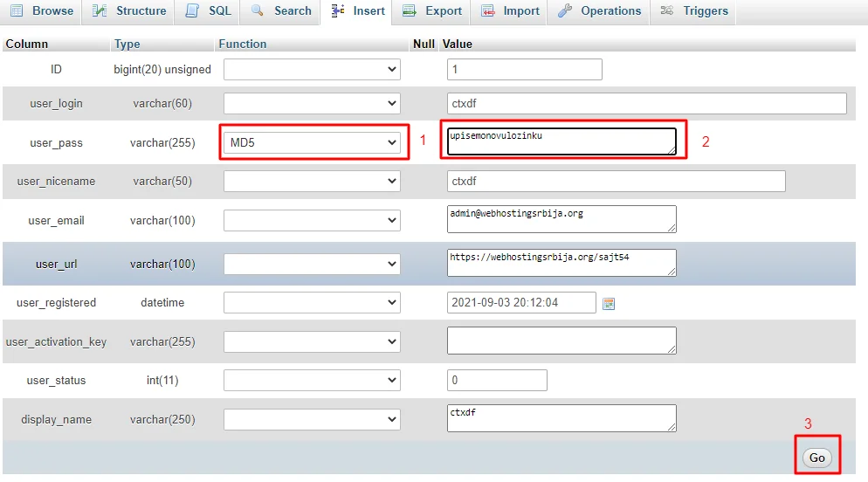Click the user_url value textarea
This screenshot has height=482, width=868.
(x=561, y=263)
